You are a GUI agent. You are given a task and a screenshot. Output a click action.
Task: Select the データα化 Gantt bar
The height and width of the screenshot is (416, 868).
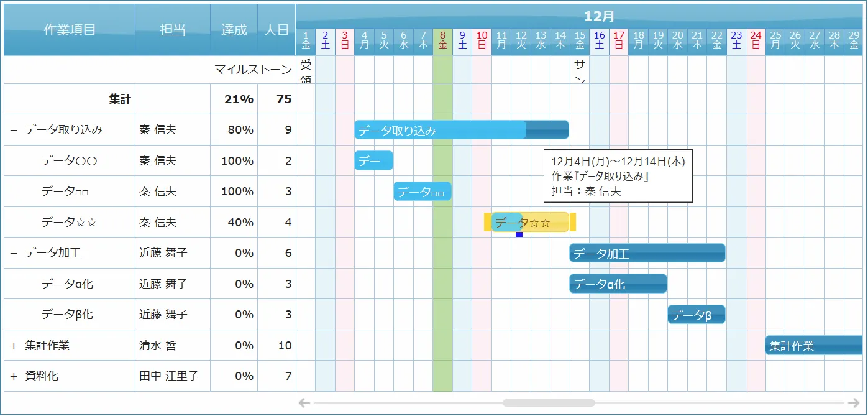click(x=618, y=284)
